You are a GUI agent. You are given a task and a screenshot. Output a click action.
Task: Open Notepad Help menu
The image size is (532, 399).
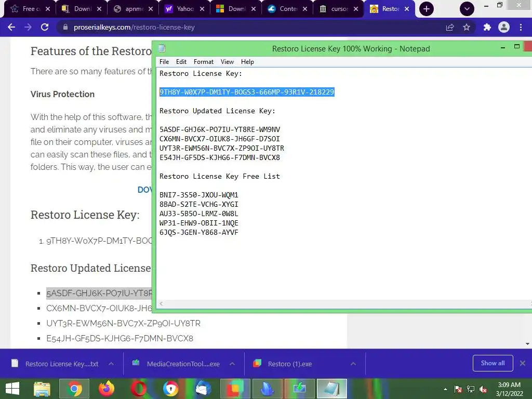coord(247,62)
